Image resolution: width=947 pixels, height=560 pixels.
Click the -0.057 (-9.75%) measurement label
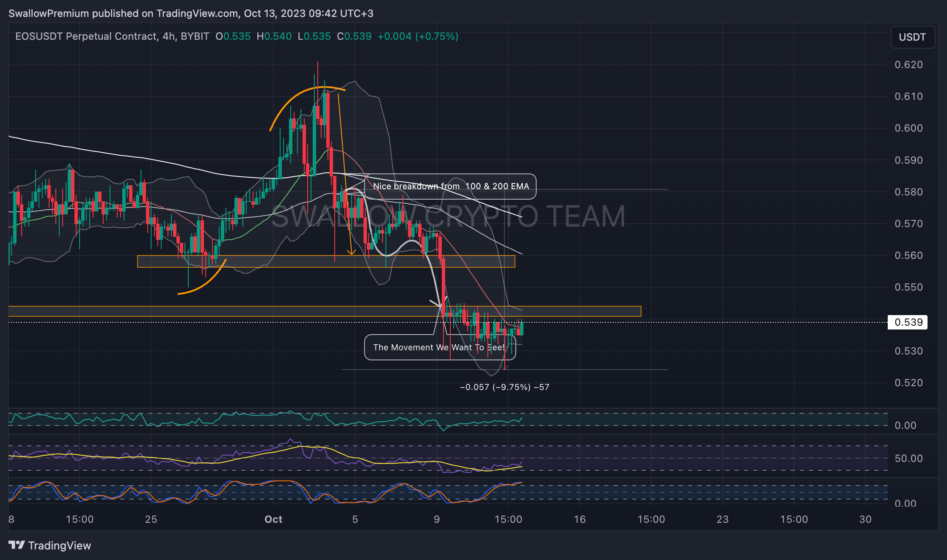[x=504, y=387]
